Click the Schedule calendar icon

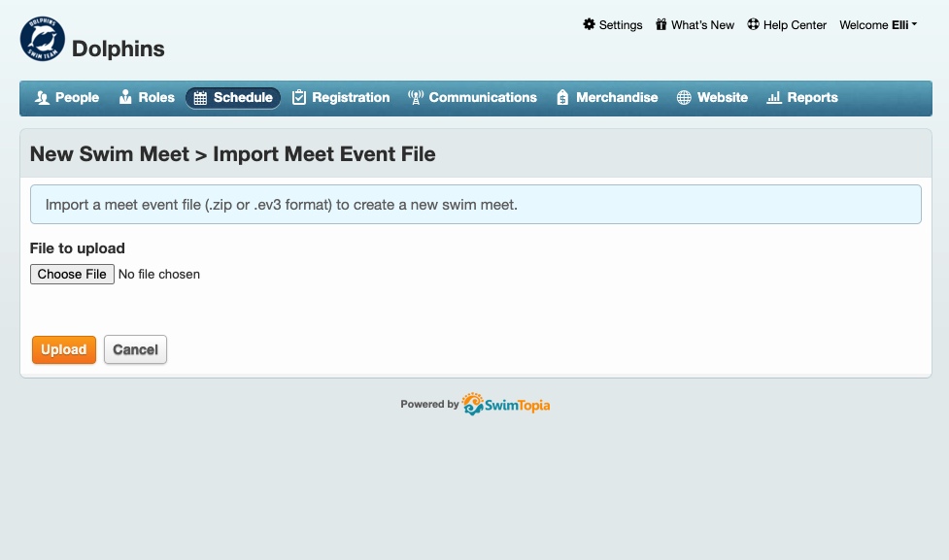200,98
